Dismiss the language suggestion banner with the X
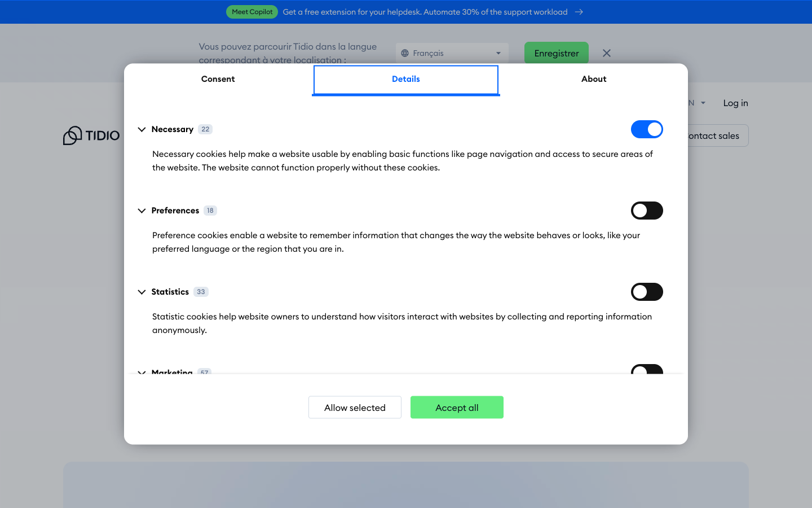 click(606, 52)
